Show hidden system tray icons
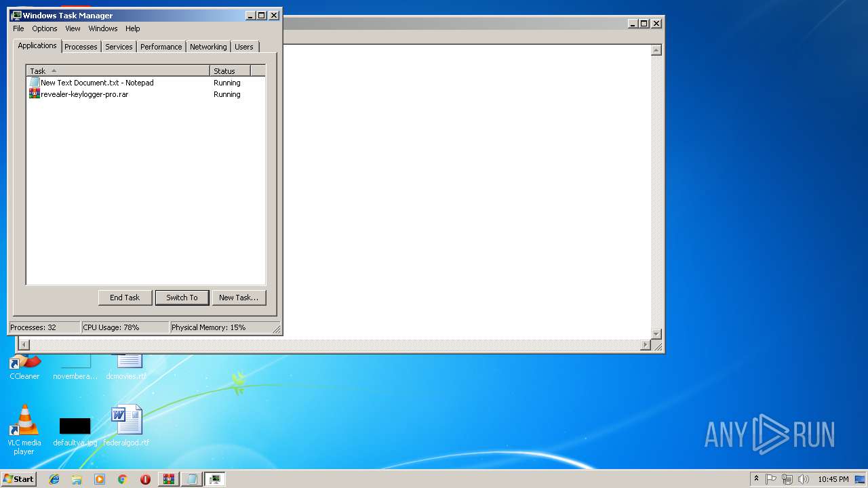The height and width of the screenshot is (488, 868). (x=756, y=479)
